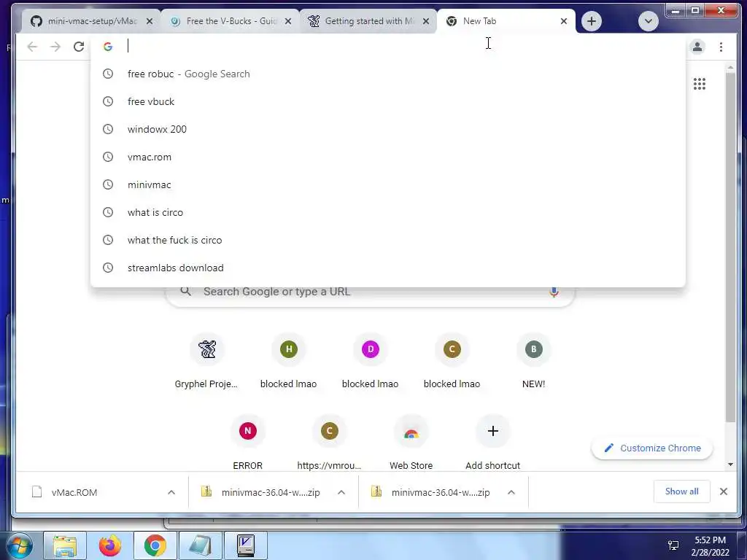Expand options for the first minivmac zip
The image size is (747, 560).
pos(341,492)
